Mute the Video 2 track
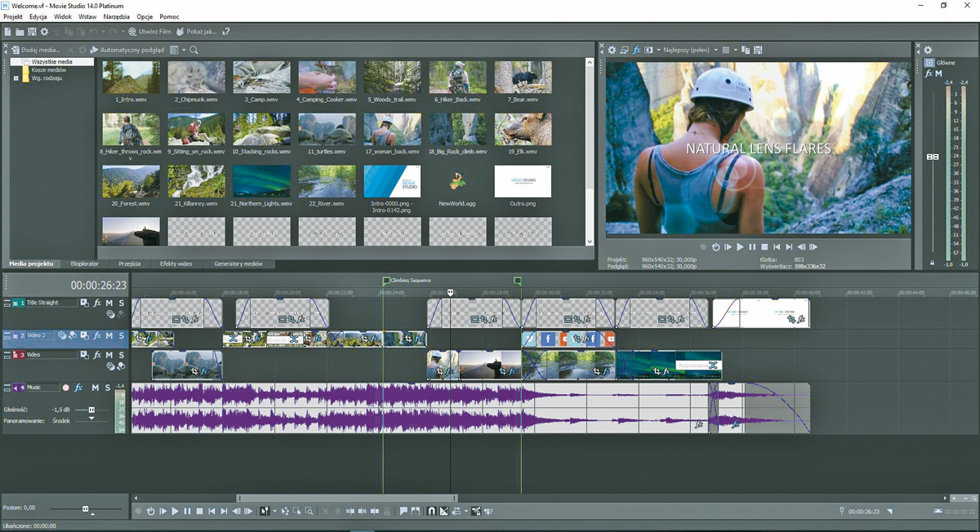 click(x=109, y=335)
